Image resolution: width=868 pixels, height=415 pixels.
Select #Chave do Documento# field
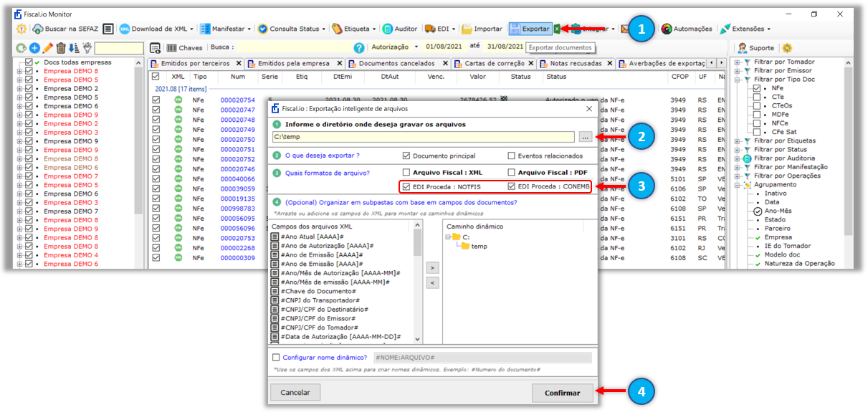coord(319,291)
